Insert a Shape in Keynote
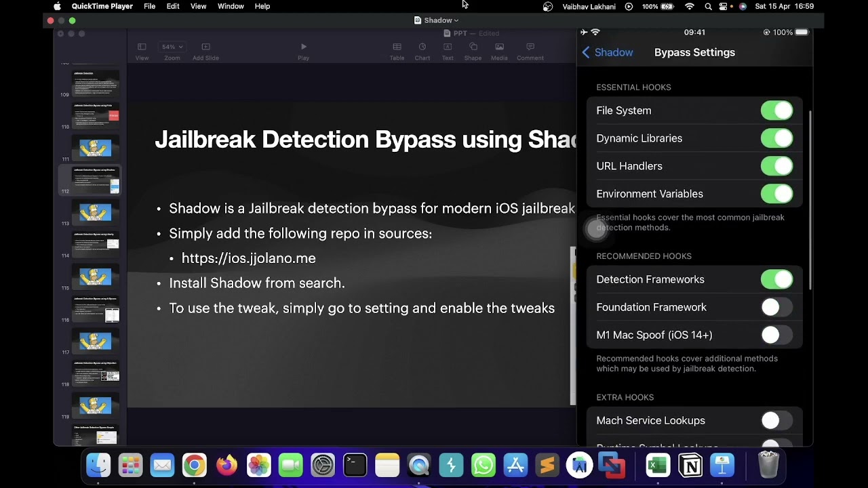The height and width of the screenshot is (488, 868). pyautogui.click(x=473, y=52)
